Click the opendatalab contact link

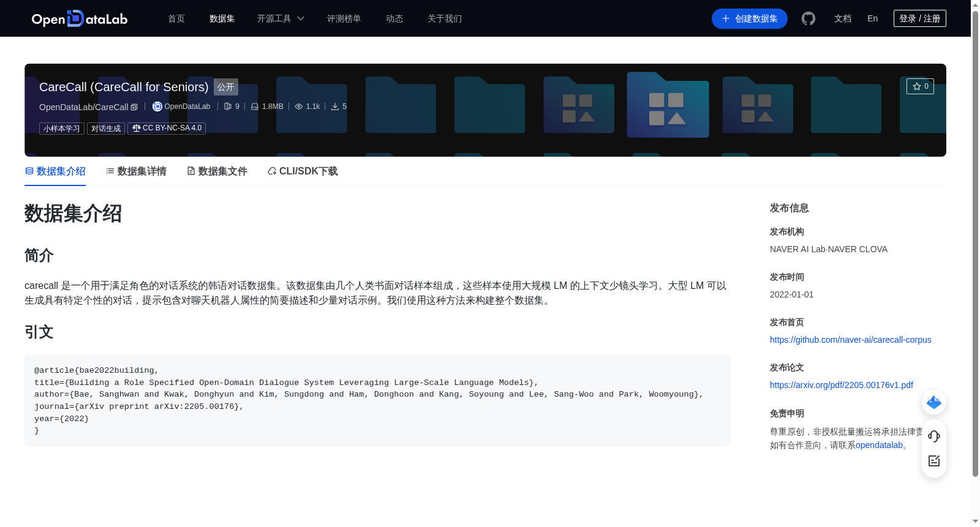(879, 445)
